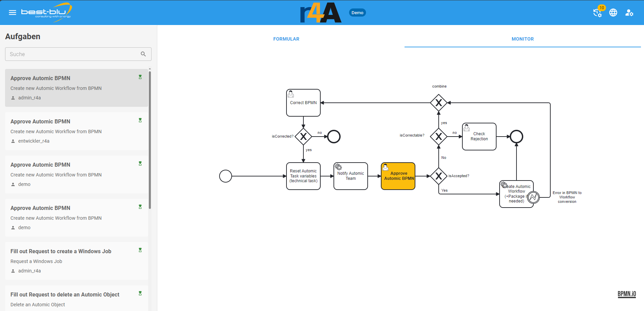Click the Suche search field
Viewport: 644px width, 311px height.
click(73, 54)
